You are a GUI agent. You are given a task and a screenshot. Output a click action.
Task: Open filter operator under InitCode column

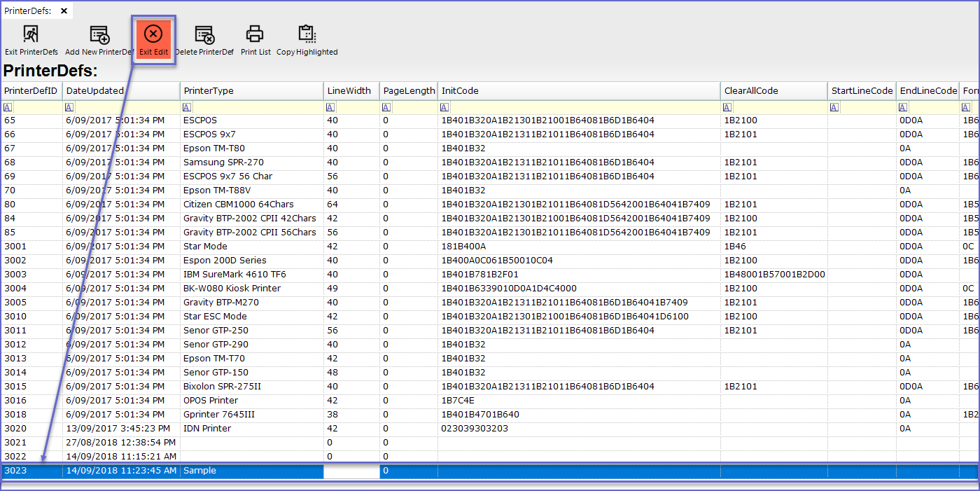pyautogui.click(x=445, y=107)
